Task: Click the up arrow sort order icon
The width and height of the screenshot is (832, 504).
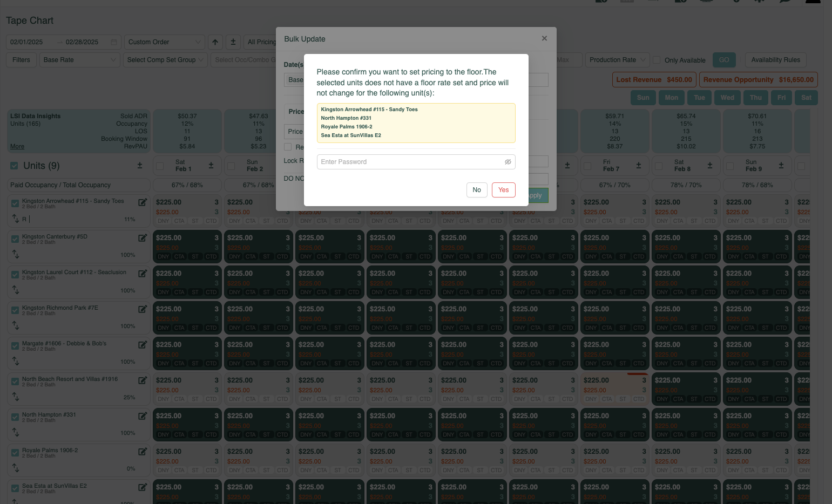Action: (x=215, y=42)
